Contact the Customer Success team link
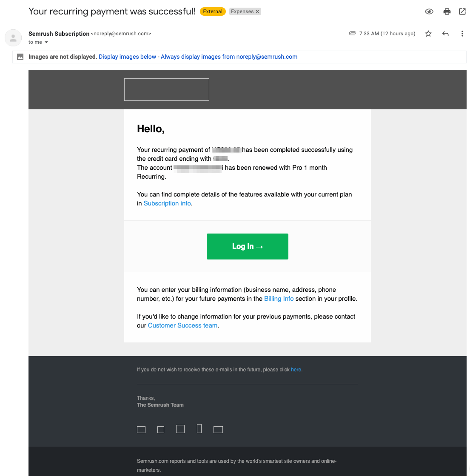 click(x=182, y=325)
